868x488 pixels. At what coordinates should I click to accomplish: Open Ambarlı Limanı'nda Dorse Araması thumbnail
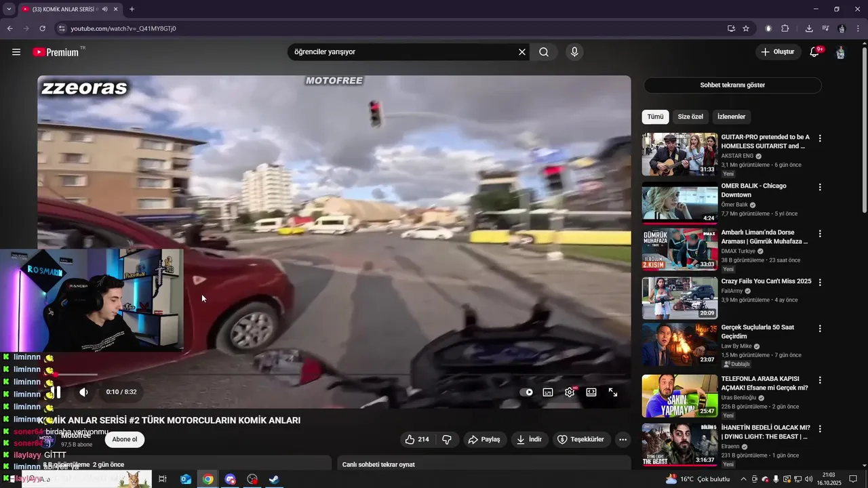click(679, 249)
